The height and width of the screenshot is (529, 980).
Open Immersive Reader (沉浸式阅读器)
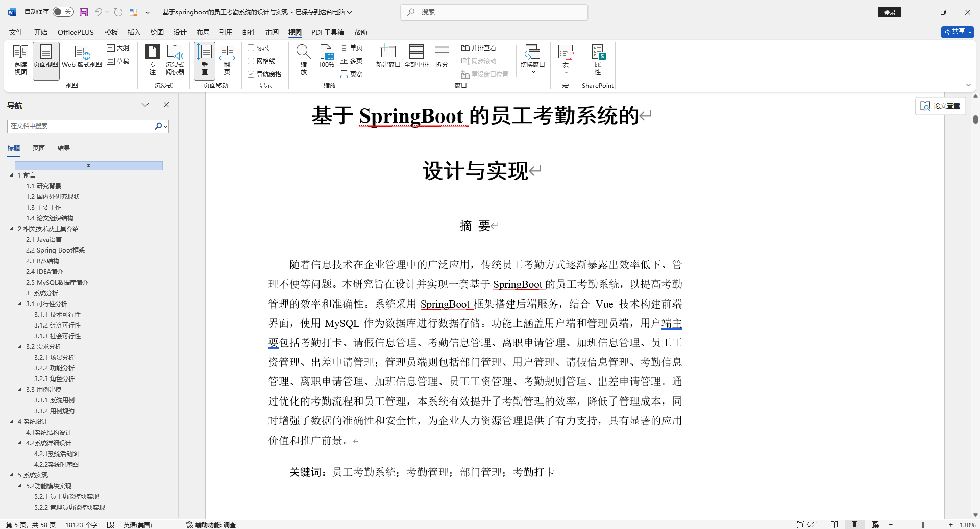click(175, 61)
